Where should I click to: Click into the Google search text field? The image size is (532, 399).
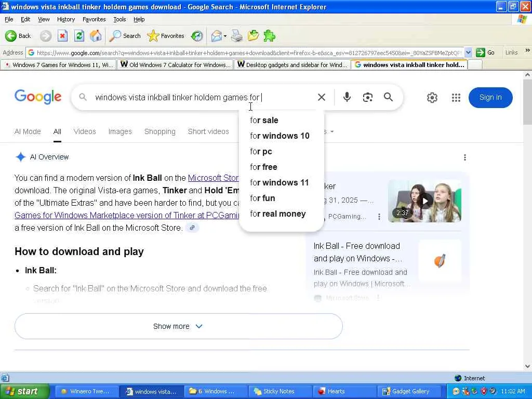click(x=204, y=97)
